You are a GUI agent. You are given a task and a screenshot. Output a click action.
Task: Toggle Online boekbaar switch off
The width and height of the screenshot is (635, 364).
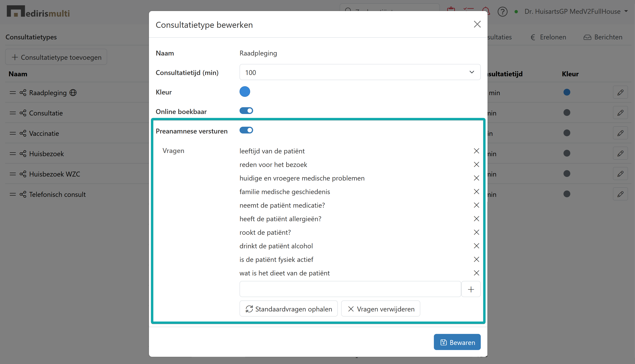246,111
